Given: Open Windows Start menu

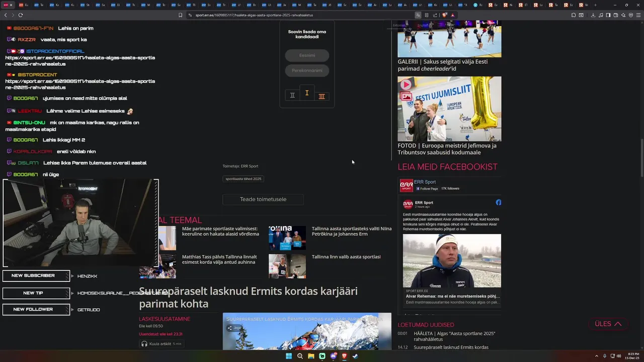Looking at the screenshot, I should (x=289, y=356).
